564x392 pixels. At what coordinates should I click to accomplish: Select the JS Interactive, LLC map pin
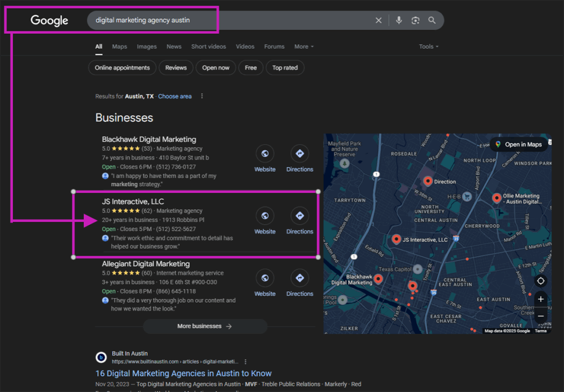pos(396,239)
